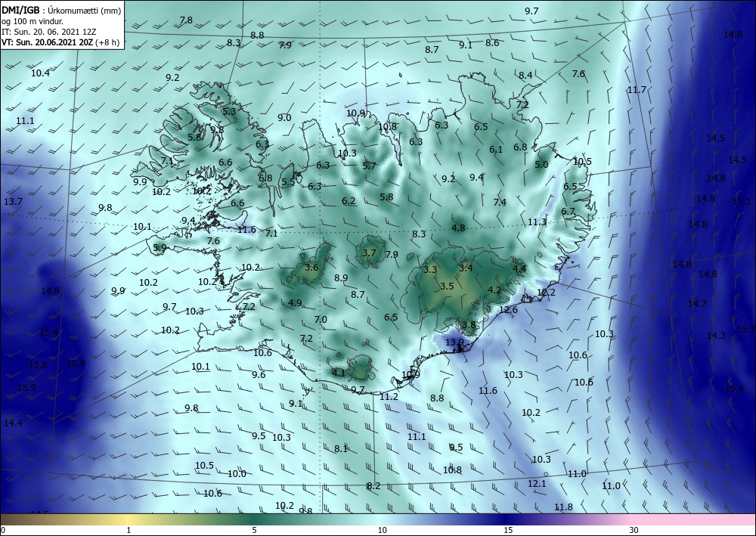Click the 15 label on the color scale
Viewport: 756px width, 536px height.
pyautogui.click(x=508, y=531)
